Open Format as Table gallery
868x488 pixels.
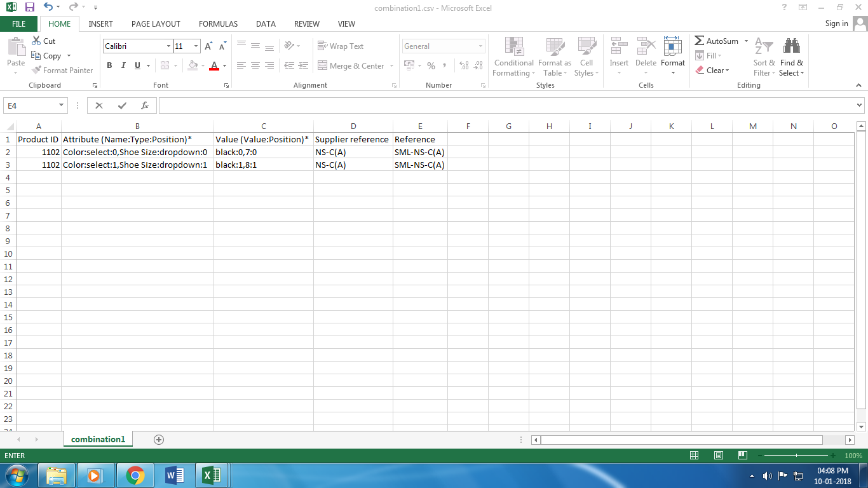click(555, 57)
